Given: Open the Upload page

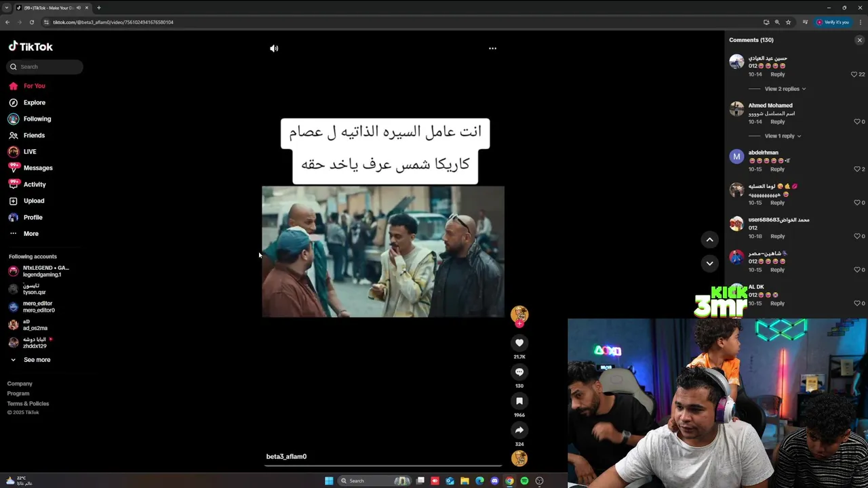Looking at the screenshot, I should tap(26, 201).
